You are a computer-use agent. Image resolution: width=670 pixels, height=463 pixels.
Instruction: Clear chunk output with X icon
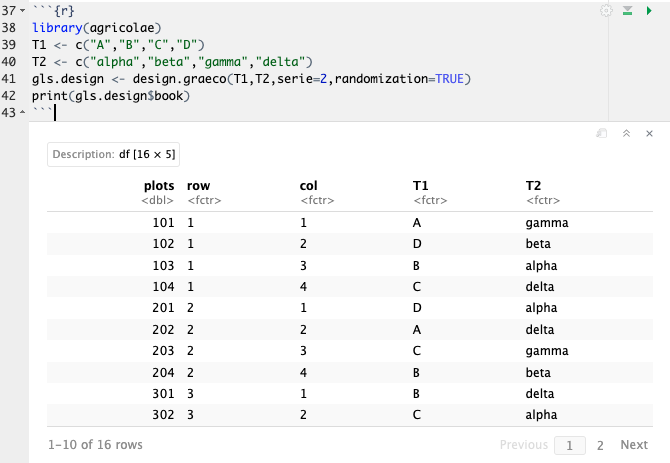[650, 133]
